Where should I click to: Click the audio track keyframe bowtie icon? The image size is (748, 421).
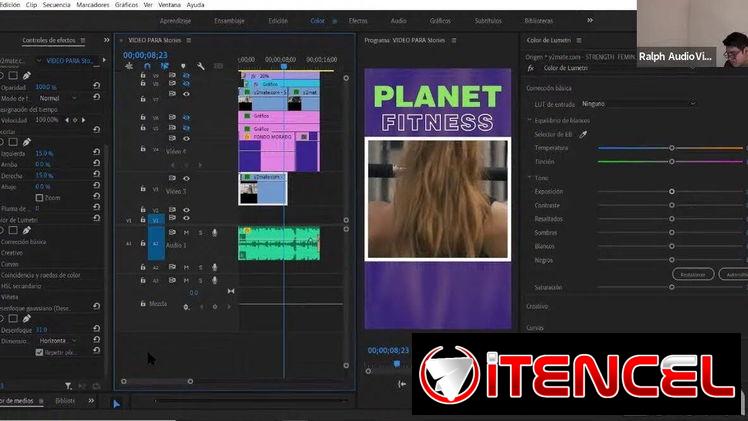click(x=231, y=291)
